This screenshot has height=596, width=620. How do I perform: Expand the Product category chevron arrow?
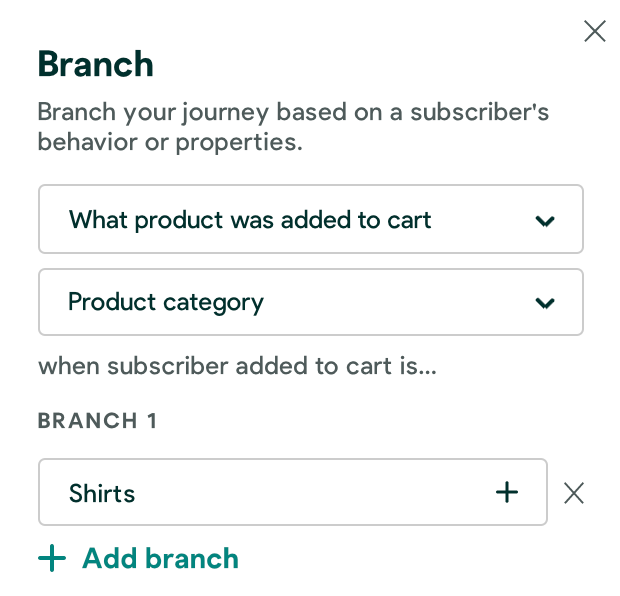pos(545,303)
